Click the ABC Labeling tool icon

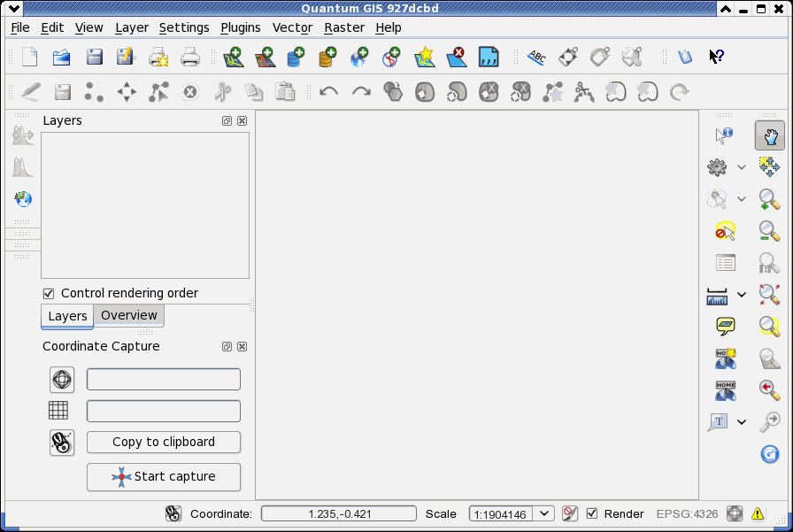tap(536, 58)
